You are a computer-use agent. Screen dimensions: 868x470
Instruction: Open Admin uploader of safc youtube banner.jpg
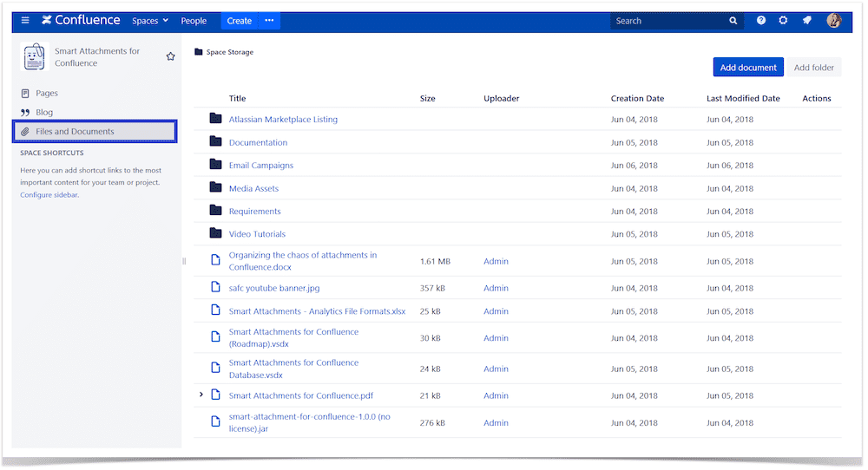pyautogui.click(x=496, y=288)
